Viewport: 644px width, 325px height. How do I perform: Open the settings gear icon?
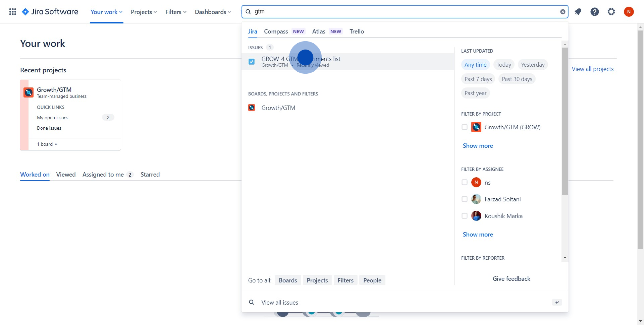point(611,12)
